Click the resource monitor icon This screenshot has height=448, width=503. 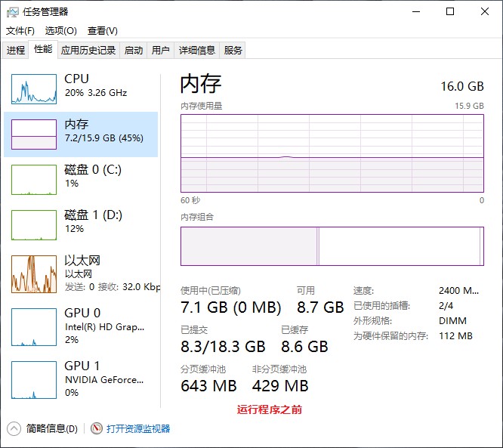(96, 428)
